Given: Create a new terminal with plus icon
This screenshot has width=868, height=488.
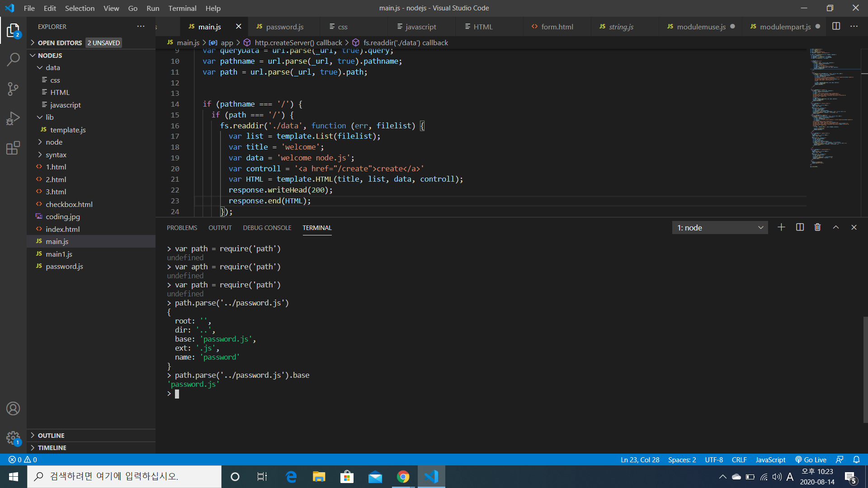Looking at the screenshot, I should tap(781, 227).
